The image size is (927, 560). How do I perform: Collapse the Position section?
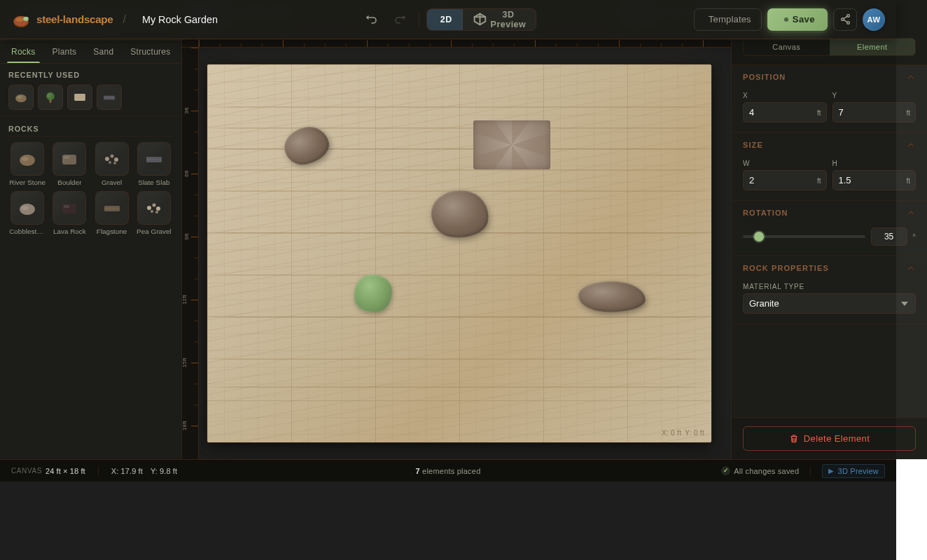(911, 77)
